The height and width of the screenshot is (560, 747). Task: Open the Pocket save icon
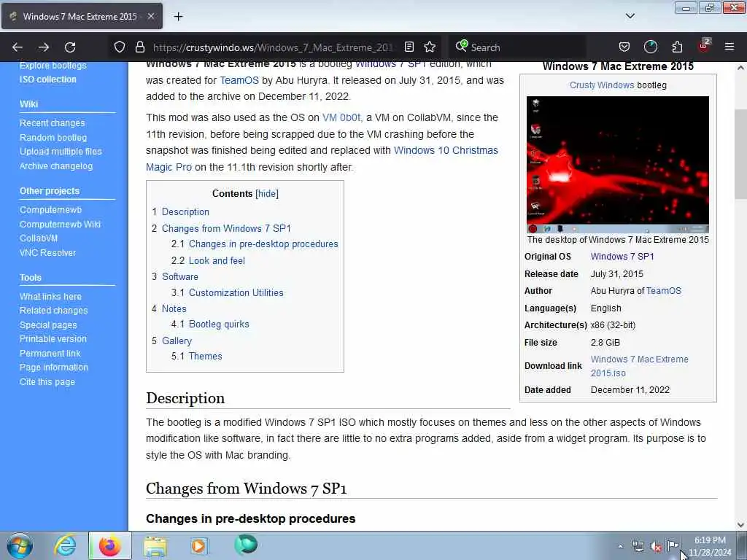pos(624,47)
